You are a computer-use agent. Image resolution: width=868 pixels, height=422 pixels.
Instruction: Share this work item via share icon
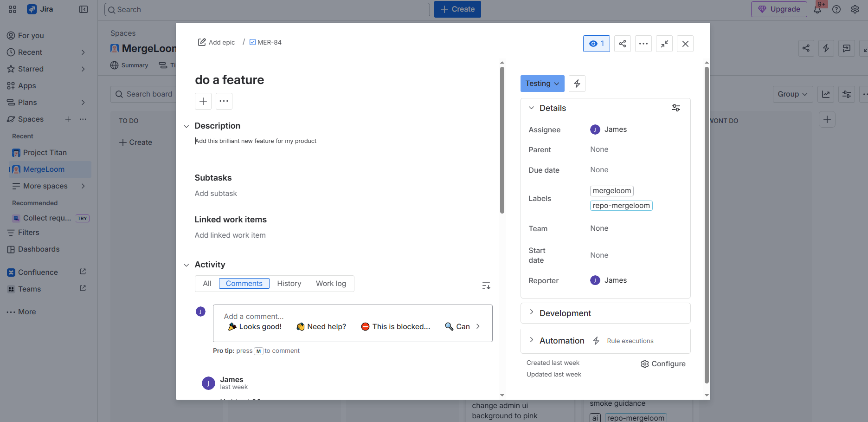pos(623,44)
